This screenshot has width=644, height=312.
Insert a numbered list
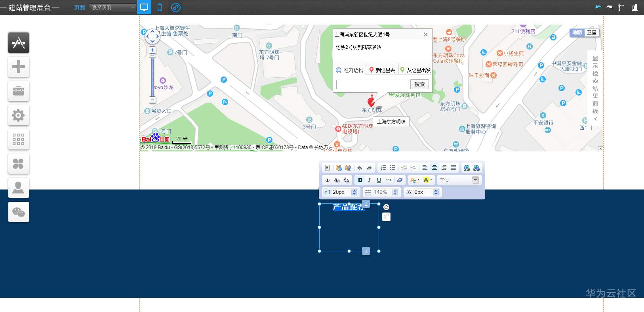[383, 168]
